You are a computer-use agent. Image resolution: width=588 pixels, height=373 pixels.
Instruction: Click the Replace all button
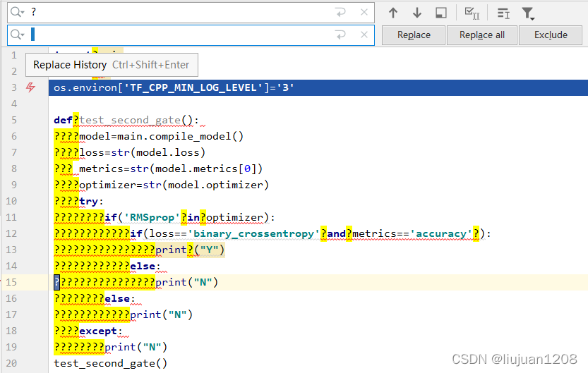(482, 35)
